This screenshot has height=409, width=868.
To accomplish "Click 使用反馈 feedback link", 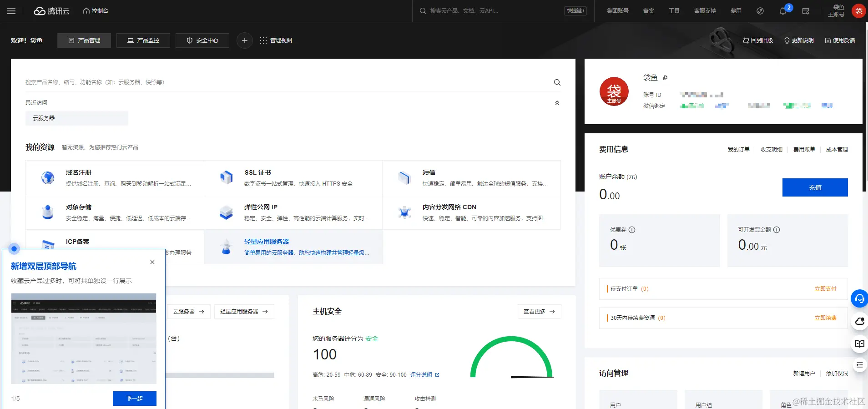I will [840, 40].
